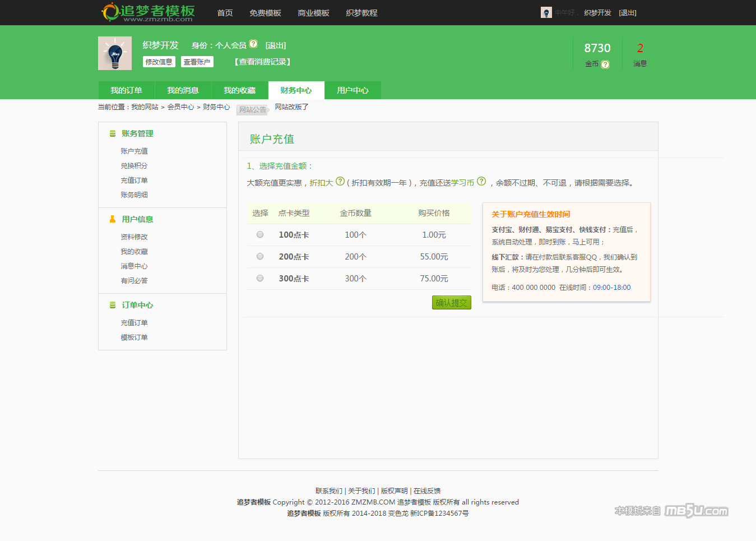This screenshot has width=756, height=541.
Task: Select the 100点卡 radio button
Action: pos(260,234)
